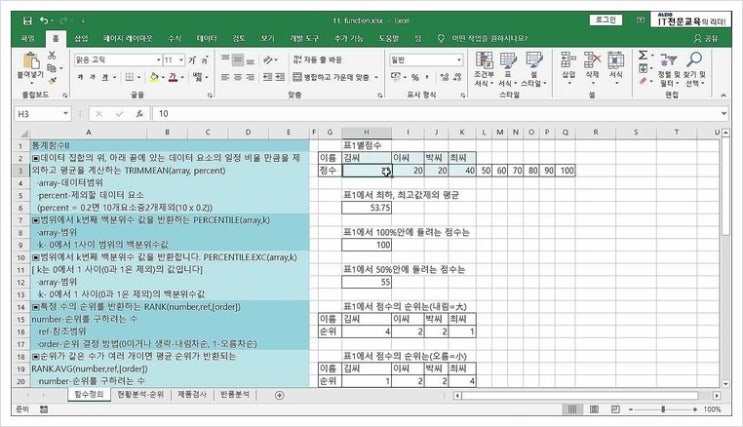Toggle Wrap Text (자동 줄 바꿈)
Viewport: 743px width, 427px height.
click(317, 60)
